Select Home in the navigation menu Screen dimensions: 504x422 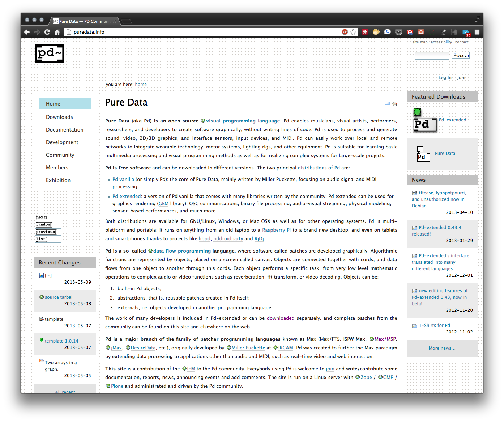(x=65, y=103)
